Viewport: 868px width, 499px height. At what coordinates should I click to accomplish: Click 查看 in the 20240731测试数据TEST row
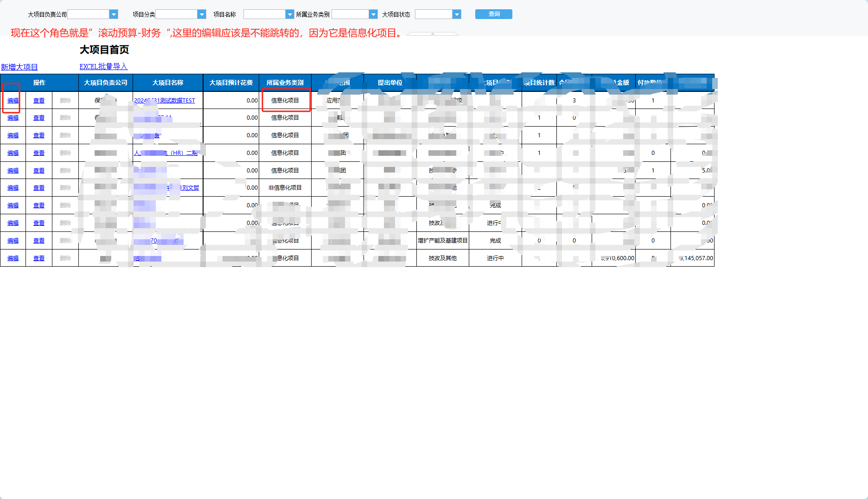(x=39, y=101)
